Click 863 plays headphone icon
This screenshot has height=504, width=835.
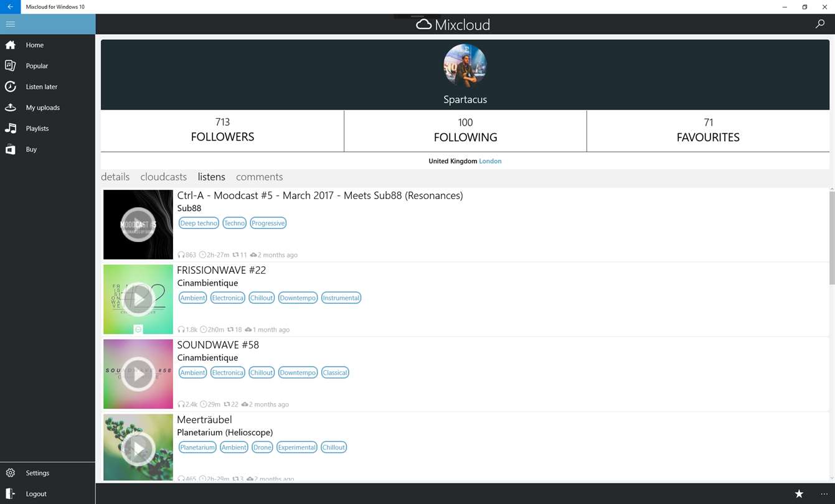pyautogui.click(x=181, y=254)
